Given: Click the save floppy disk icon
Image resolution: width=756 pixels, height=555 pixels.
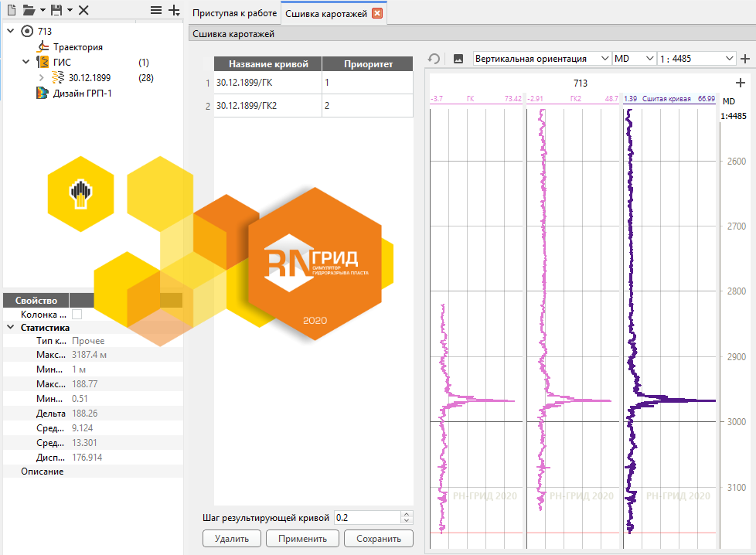Looking at the screenshot, I should coord(57,10).
